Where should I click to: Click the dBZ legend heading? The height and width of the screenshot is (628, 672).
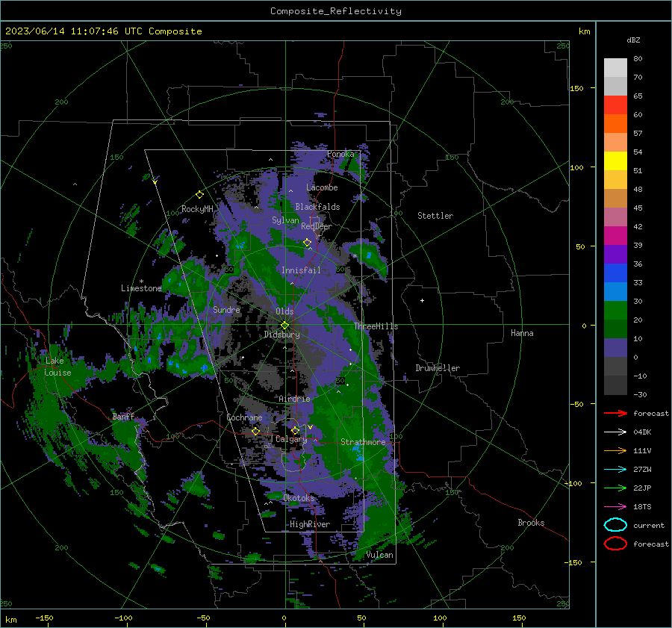pyautogui.click(x=633, y=40)
